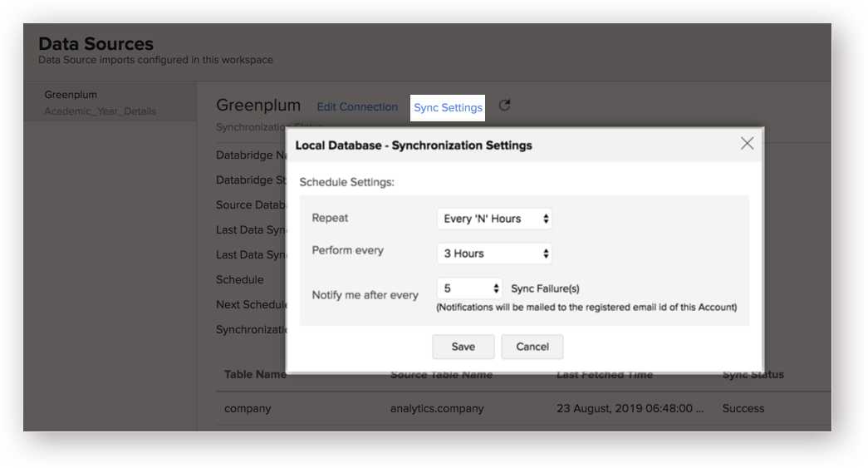Open the Sync Settings link

(448, 107)
